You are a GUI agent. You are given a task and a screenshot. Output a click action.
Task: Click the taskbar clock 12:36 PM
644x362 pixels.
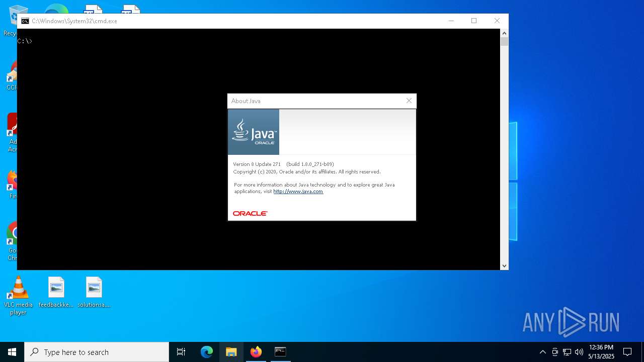[601, 352]
